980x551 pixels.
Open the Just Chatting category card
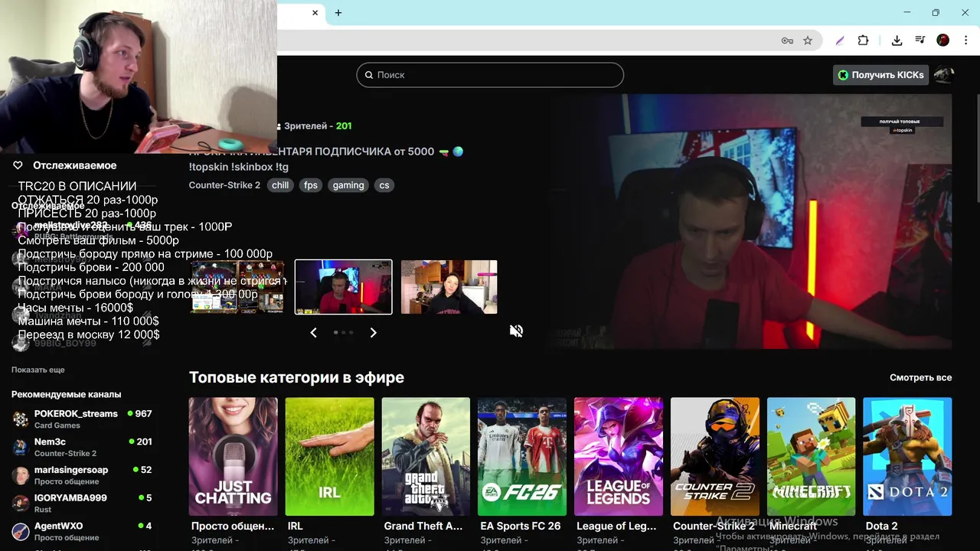[x=234, y=456]
